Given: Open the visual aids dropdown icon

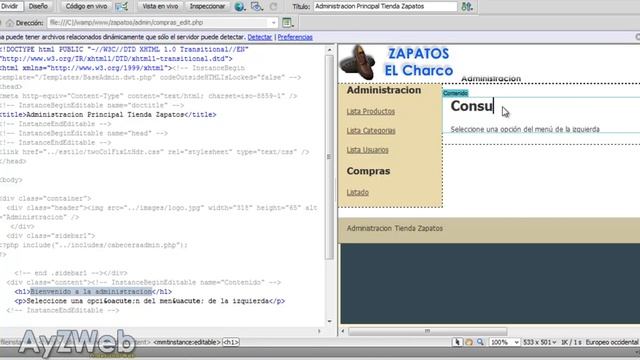Looking at the screenshot, I should click(x=256, y=6).
